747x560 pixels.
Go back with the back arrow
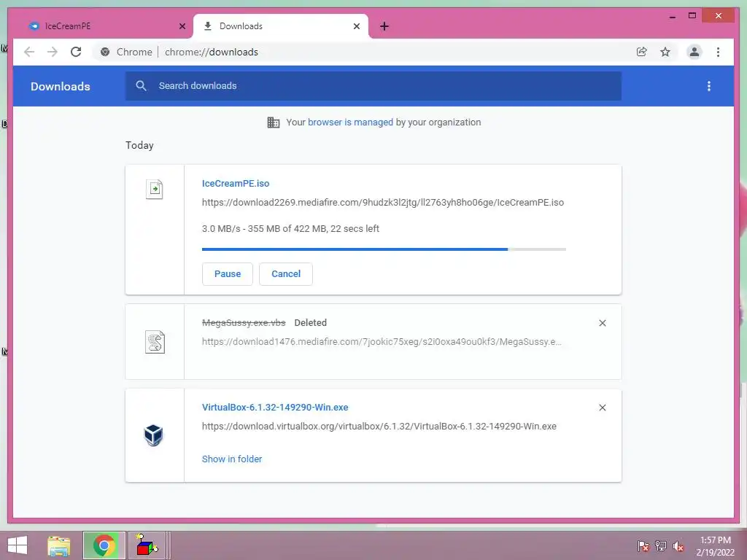click(29, 52)
